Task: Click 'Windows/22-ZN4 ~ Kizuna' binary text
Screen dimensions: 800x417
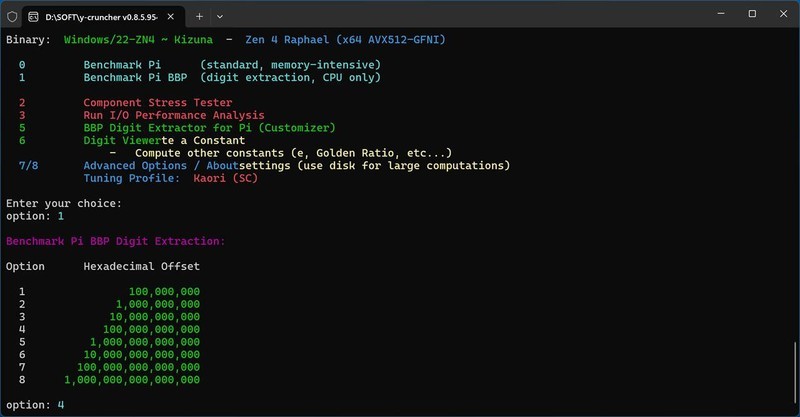Action: point(138,40)
